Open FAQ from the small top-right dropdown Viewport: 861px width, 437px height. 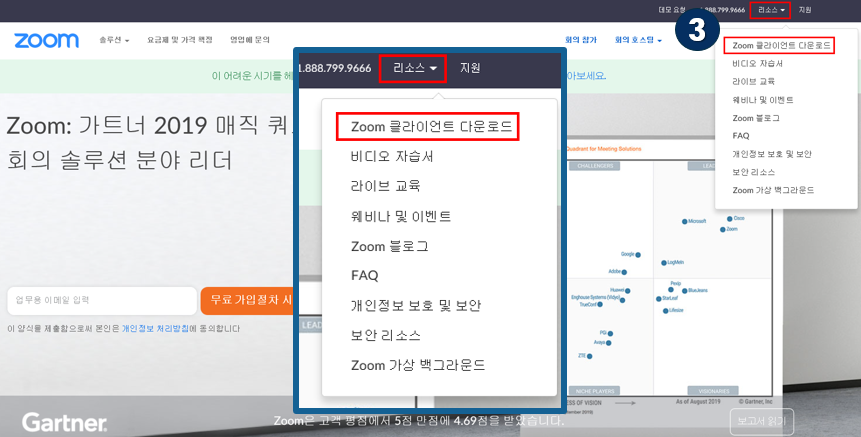(x=741, y=136)
